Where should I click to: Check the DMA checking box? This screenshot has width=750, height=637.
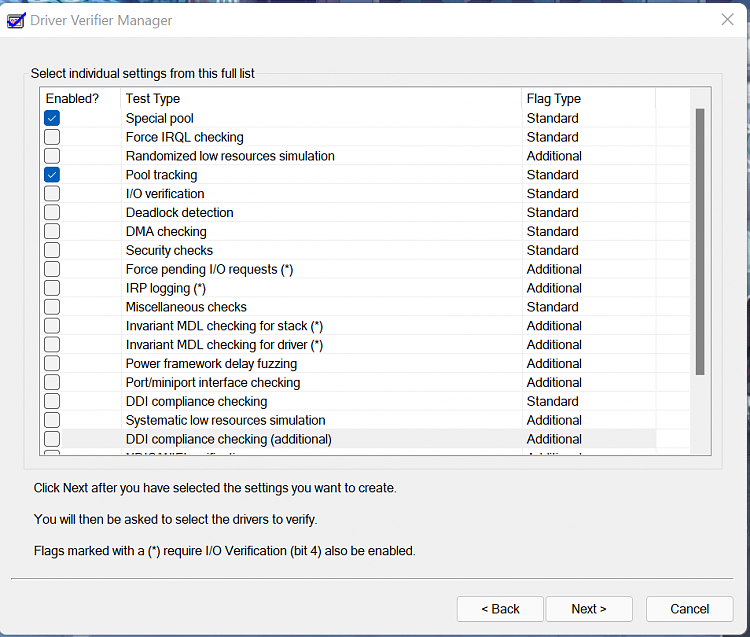click(x=52, y=232)
